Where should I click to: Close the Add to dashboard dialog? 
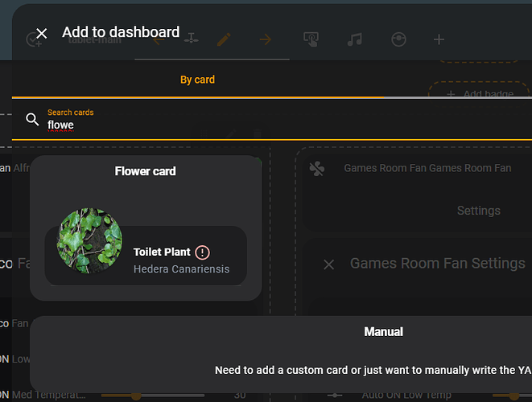tap(42, 33)
